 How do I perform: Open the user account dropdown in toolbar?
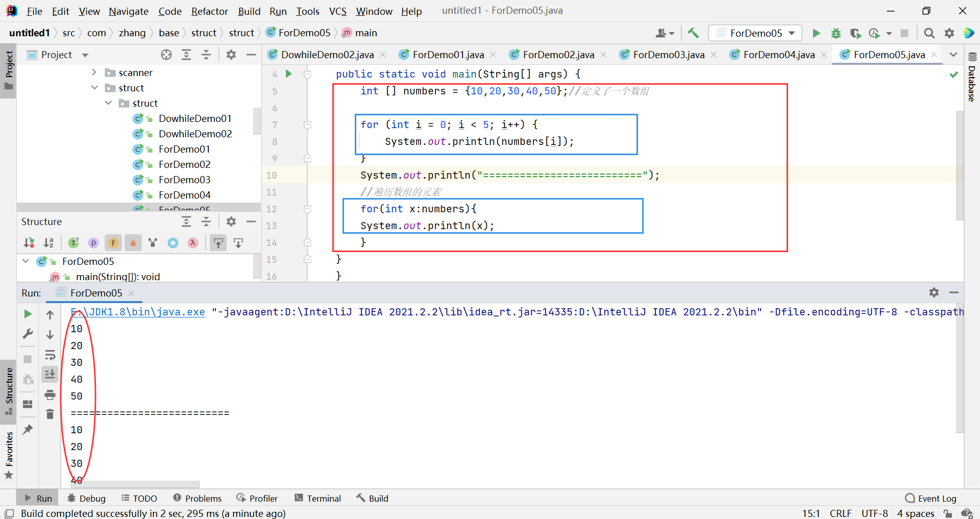click(665, 33)
